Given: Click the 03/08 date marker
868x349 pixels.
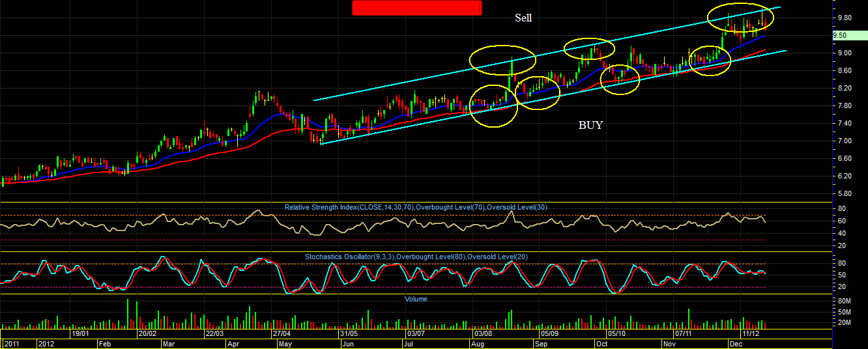Looking at the screenshot, I should pos(482,333).
